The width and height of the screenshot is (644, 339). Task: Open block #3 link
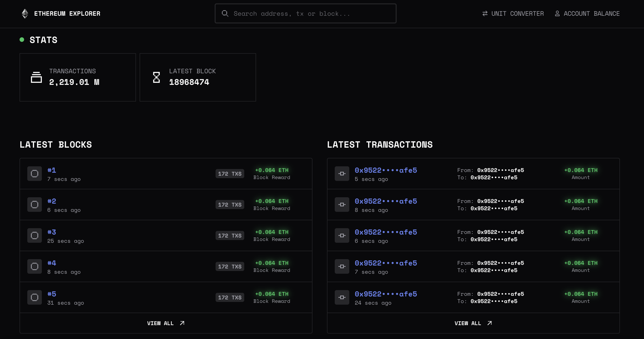click(x=52, y=232)
